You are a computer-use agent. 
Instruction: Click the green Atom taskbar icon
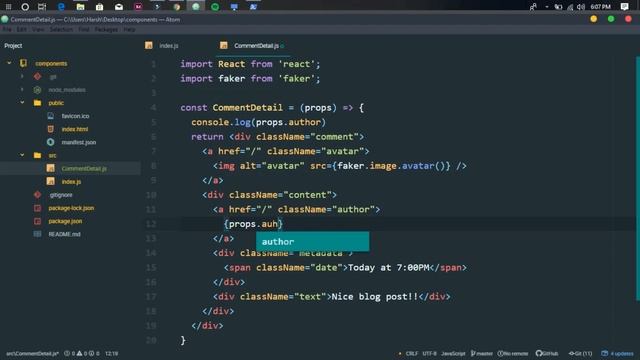pyautogui.click(x=196, y=7)
